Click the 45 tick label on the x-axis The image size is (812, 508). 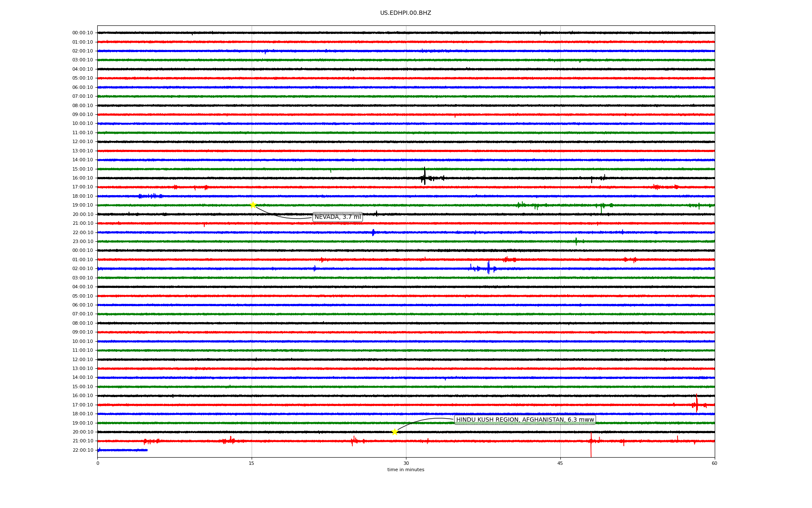click(x=560, y=463)
